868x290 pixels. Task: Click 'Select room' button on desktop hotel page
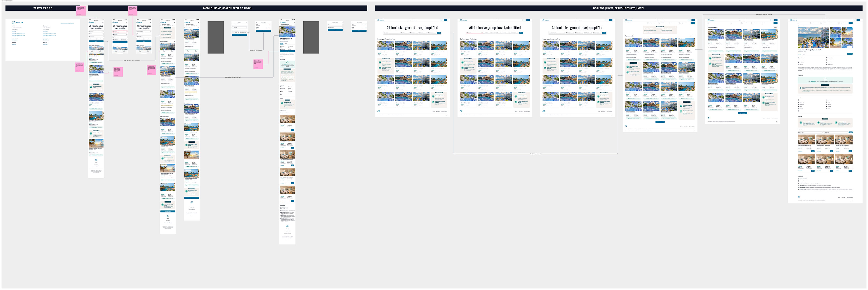coord(849,54)
